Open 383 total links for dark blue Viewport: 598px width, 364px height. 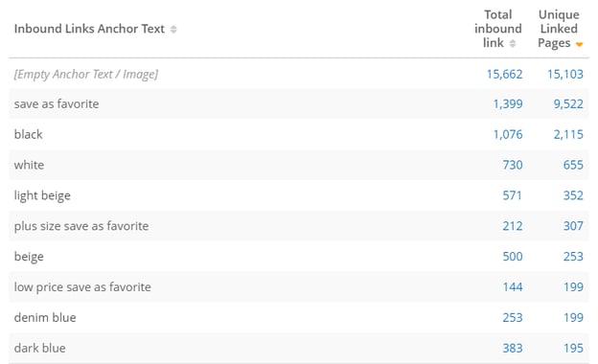[512, 348]
